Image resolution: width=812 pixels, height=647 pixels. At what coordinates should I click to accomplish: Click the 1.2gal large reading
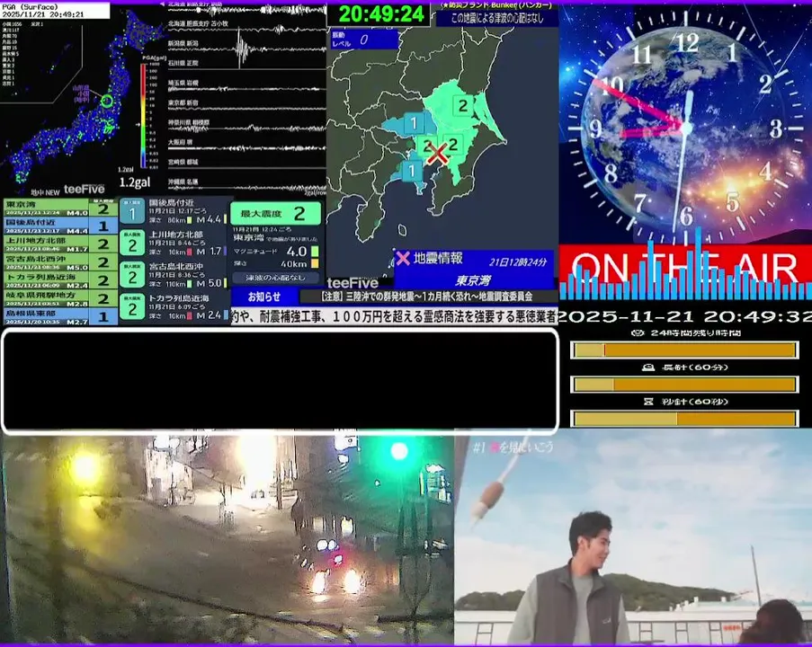[135, 182]
